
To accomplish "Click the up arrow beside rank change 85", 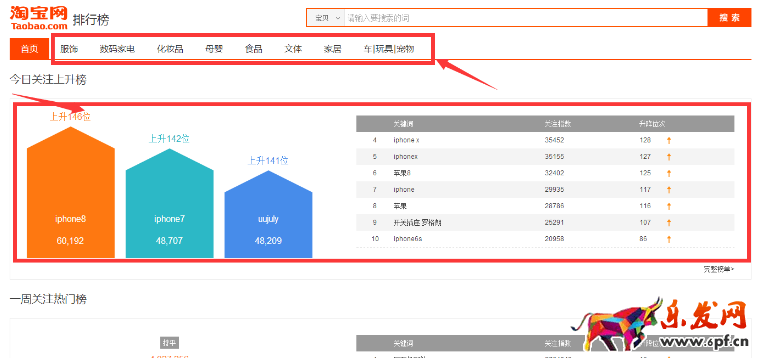I will [x=669, y=239].
